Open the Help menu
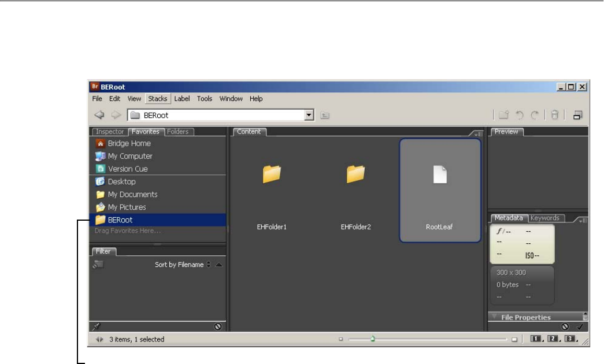Viewport: 604px width, 364px height. pos(256,99)
